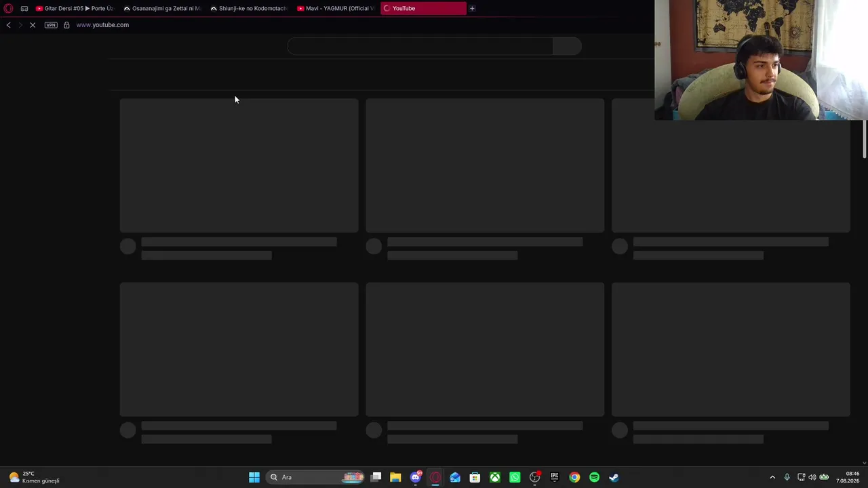This screenshot has height=488, width=868.
Task: Open the volume speaker tray icon
Action: 812,477
